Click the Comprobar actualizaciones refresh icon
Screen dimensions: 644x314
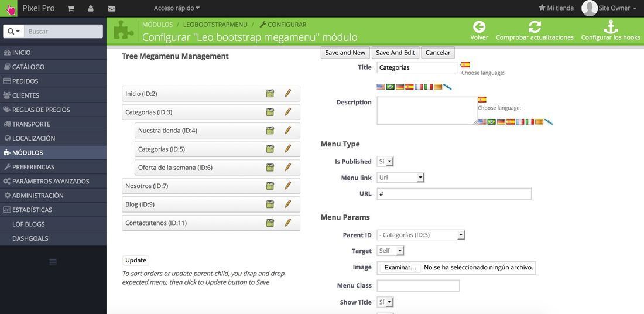[x=535, y=27]
